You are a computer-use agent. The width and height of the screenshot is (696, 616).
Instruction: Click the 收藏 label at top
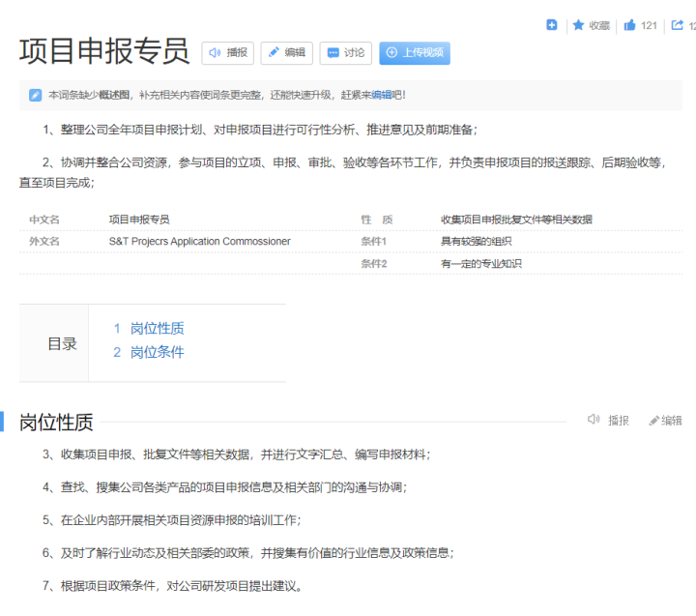coord(599,25)
